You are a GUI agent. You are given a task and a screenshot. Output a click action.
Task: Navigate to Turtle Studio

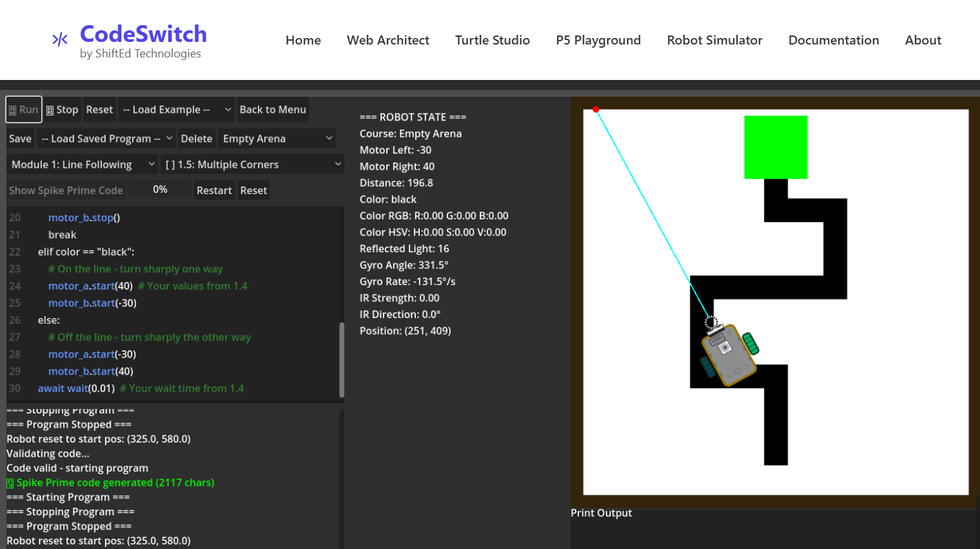[493, 40]
